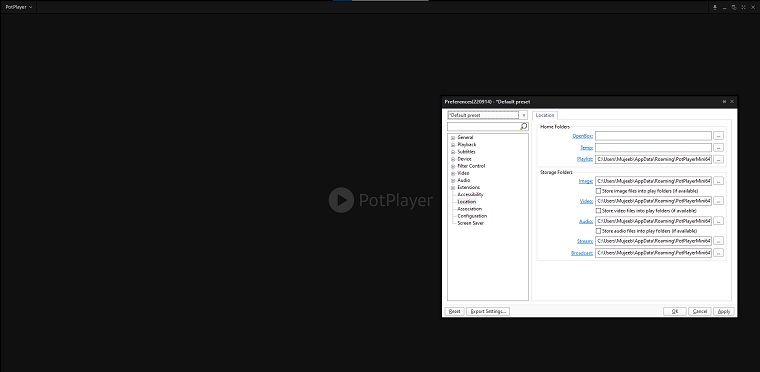Viewport: 760px width, 372px height.
Task: Click the OpenBox folder link
Action: click(x=583, y=136)
